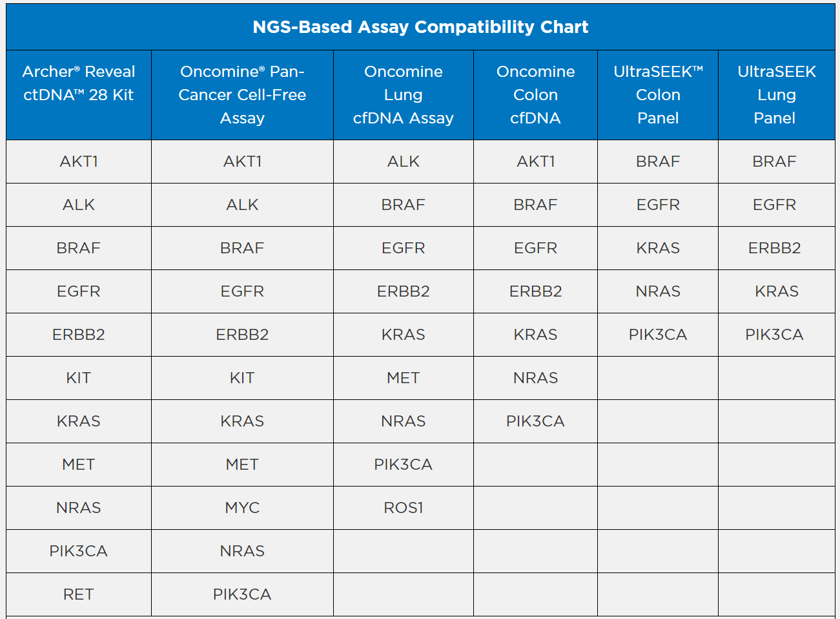Select the MYC cell in Pan-Cancer column

242,508
